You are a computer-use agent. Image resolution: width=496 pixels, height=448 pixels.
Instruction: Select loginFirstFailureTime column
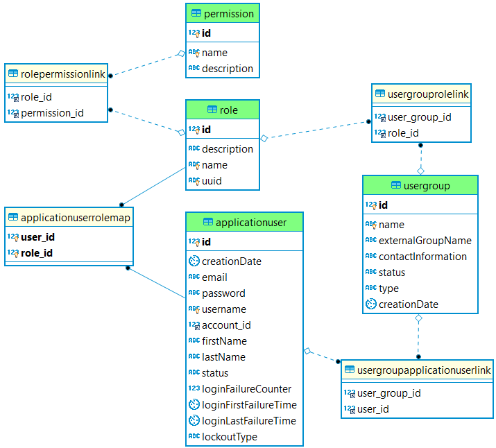click(x=244, y=405)
